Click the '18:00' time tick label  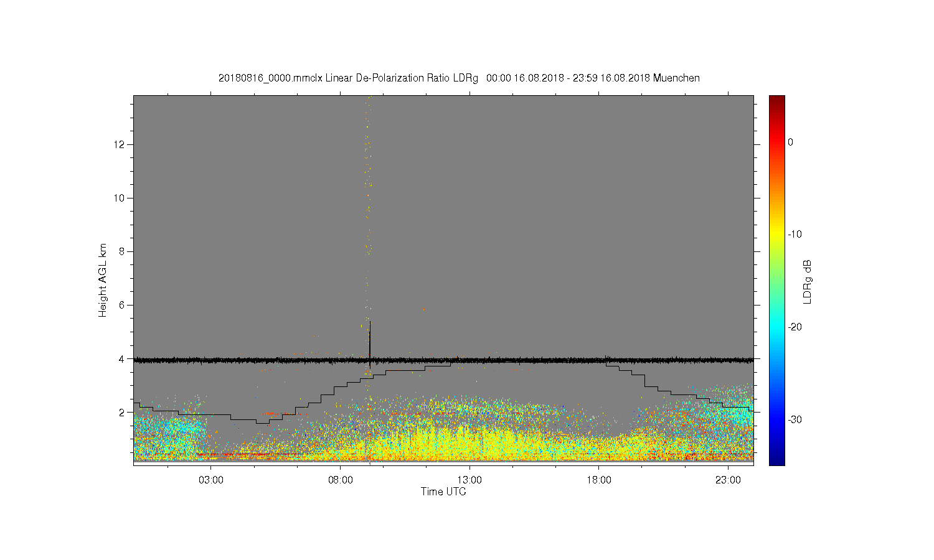point(599,480)
